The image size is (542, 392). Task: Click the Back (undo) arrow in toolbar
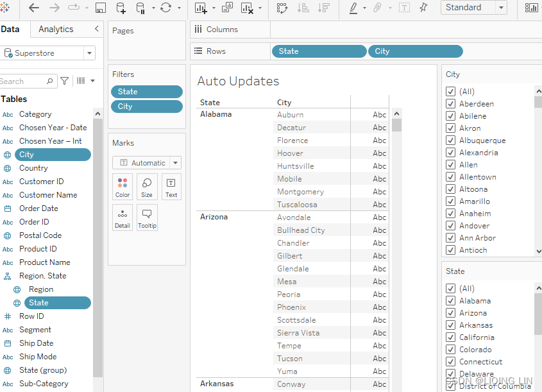[x=34, y=8]
